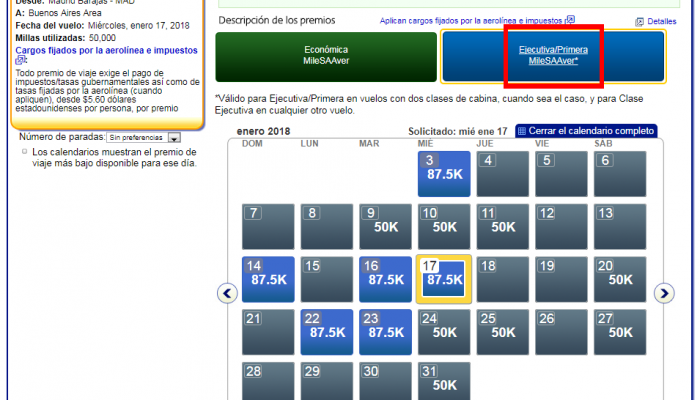Viewport: 700px width, 400px height.
Task: Select the Ejecutiva/Primera MileSAAver award tab
Action: coord(553,57)
